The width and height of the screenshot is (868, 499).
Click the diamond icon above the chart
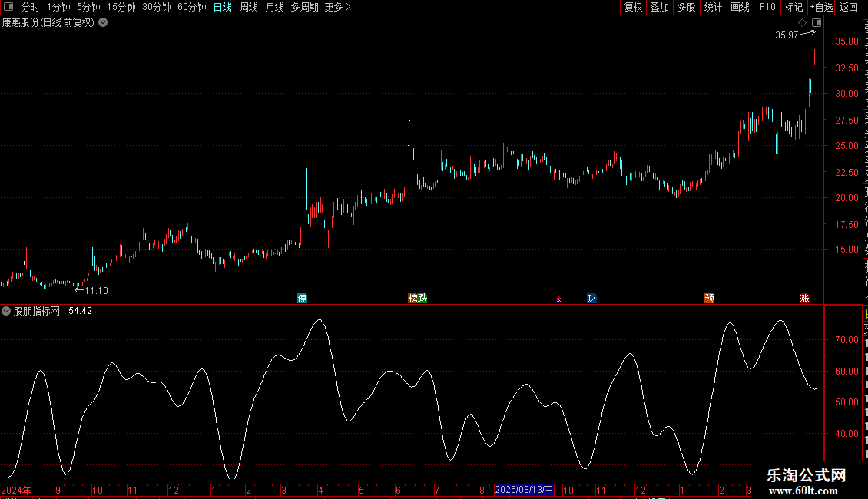click(802, 23)
